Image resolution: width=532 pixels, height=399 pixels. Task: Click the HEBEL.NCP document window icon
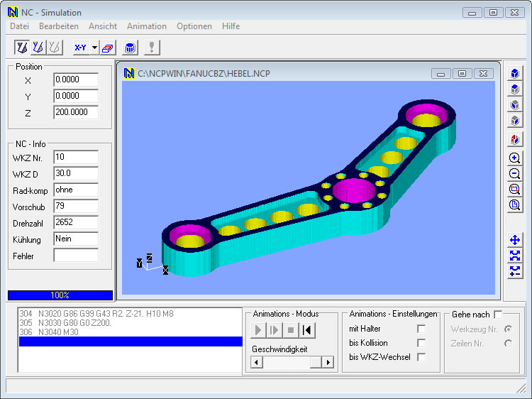[129, 73]
